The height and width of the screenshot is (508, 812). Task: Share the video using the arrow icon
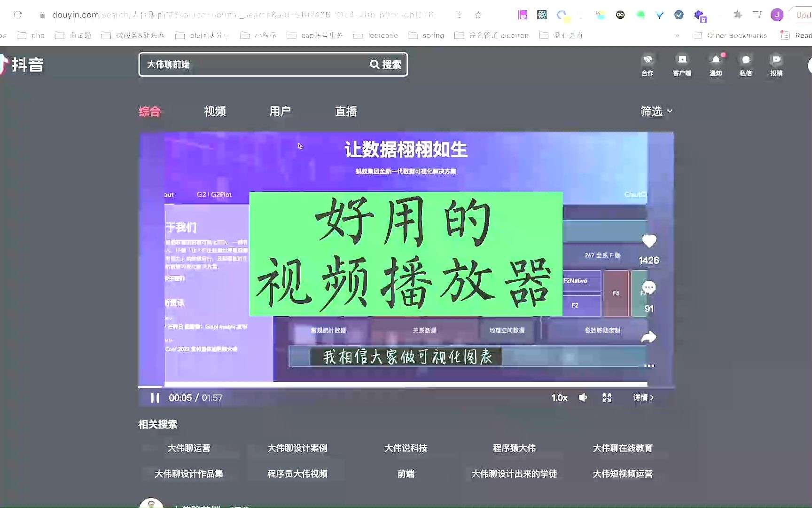(649, 336)
